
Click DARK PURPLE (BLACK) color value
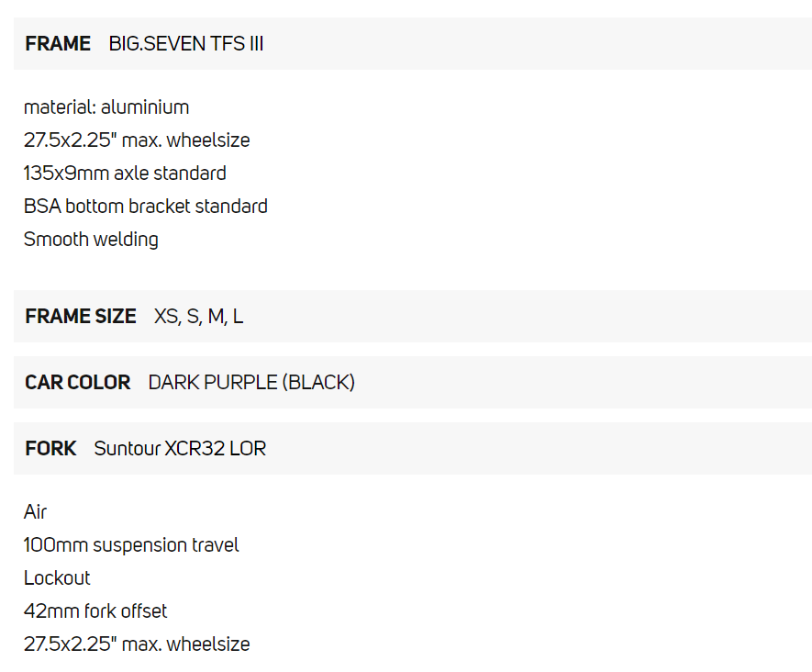[x=251, y=383]
